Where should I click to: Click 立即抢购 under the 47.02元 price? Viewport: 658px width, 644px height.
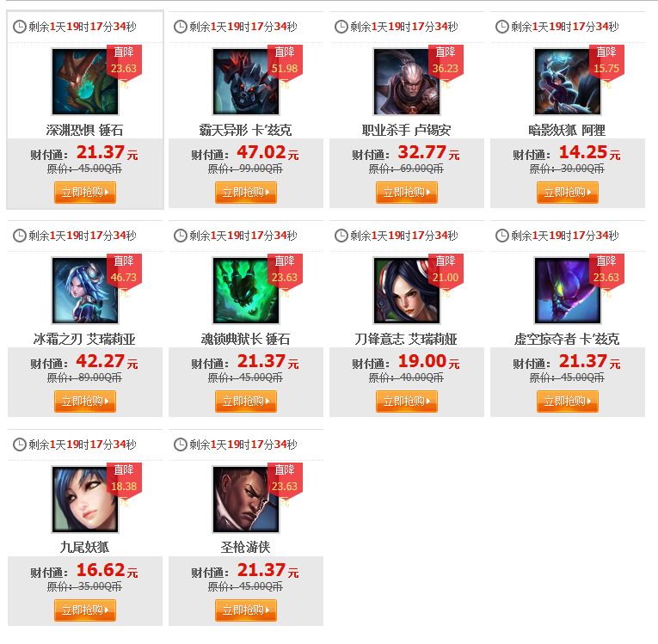(x=246, y=193)
